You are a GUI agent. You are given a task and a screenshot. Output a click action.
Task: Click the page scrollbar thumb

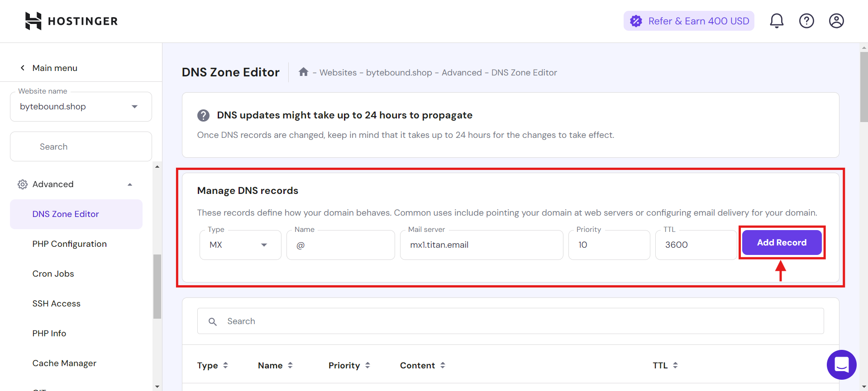(x=864, y=87)
